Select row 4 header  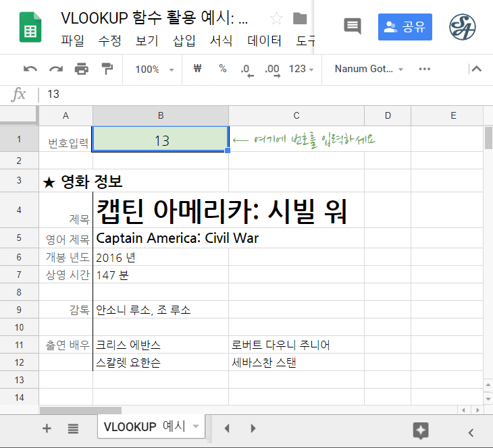(19, 210)
